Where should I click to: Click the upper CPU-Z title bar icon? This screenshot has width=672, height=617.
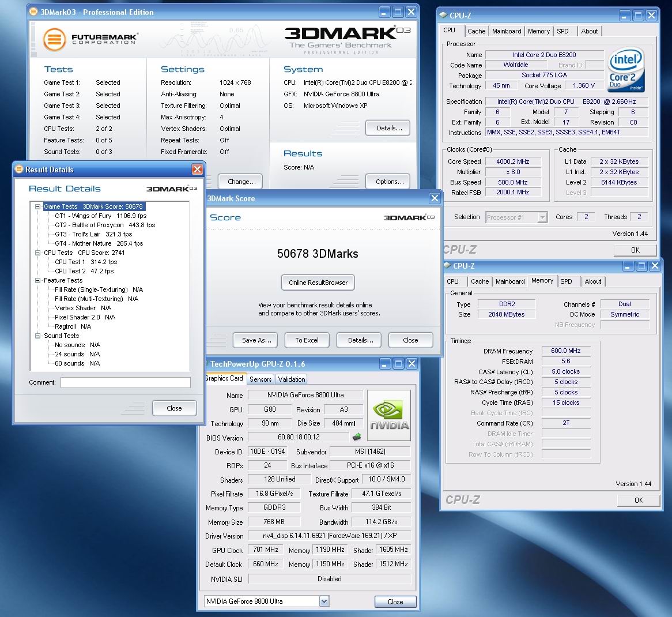click(443, 15)
